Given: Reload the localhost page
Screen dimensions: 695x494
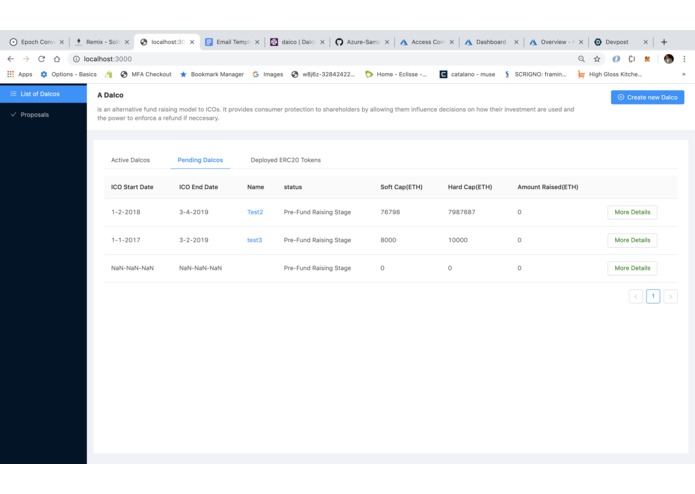Looking at the screenshot, I should (x=41, y=59).
